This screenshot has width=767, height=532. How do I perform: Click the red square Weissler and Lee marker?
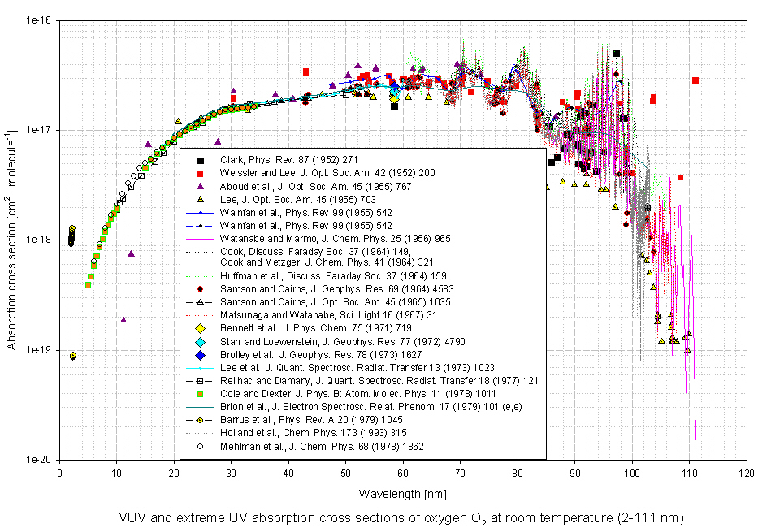[x=200, y=173]
